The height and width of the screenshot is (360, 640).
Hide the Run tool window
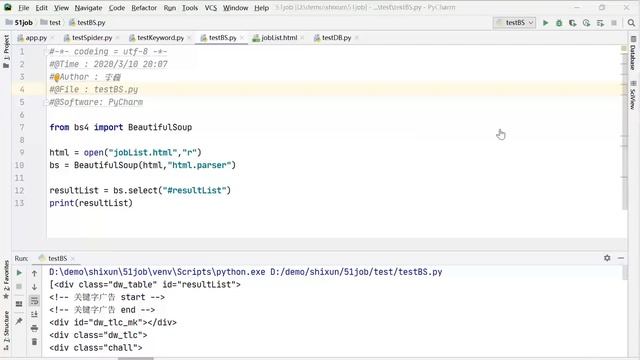click(x=621, y=258)
